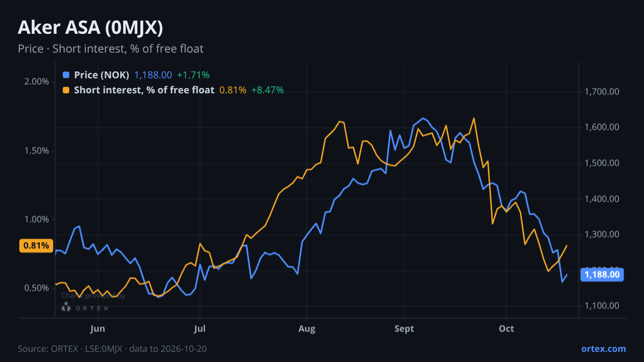Click the Jul date axis label

[x=200, y=328]
